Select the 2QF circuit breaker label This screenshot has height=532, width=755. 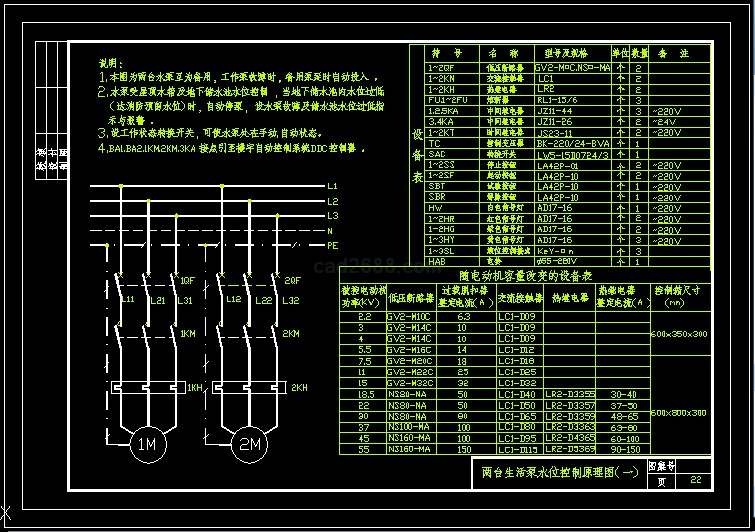(x=291, y=281)
